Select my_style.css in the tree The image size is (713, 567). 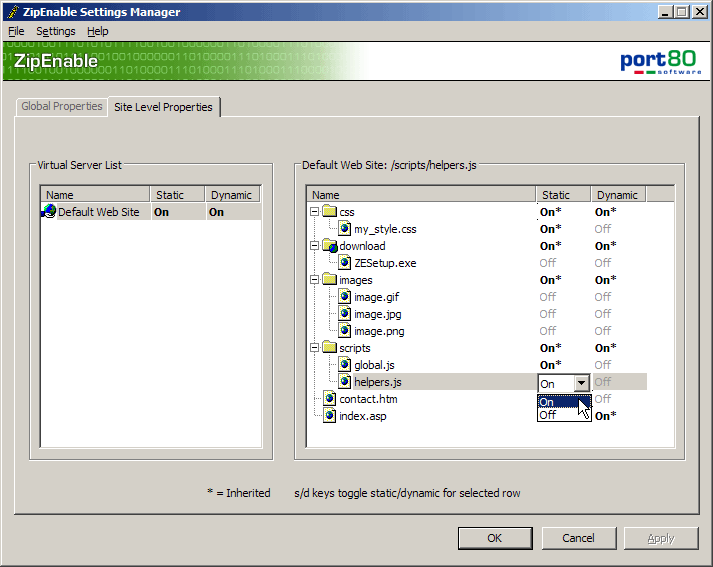[x=385, y=229]
